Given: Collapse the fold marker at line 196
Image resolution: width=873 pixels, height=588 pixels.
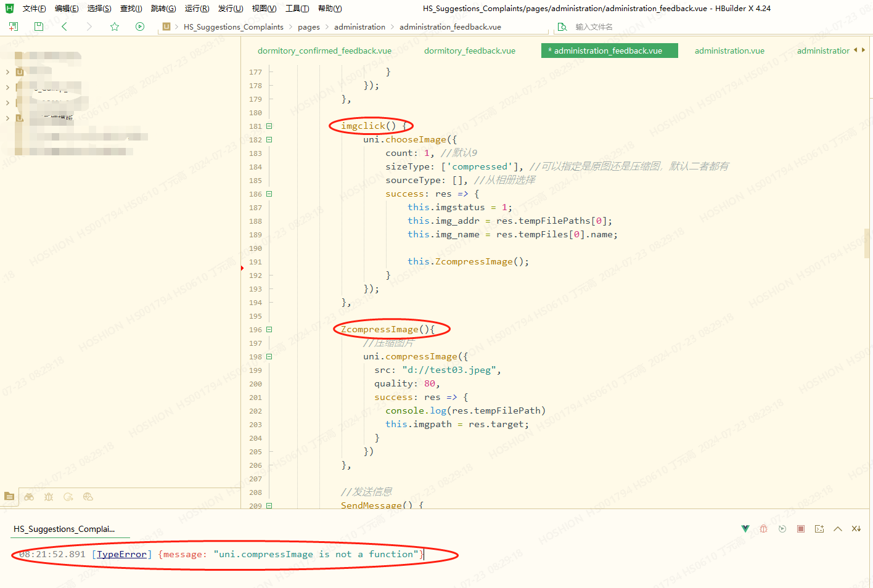Looking at the screenshot, I should (x=269, y=330).
